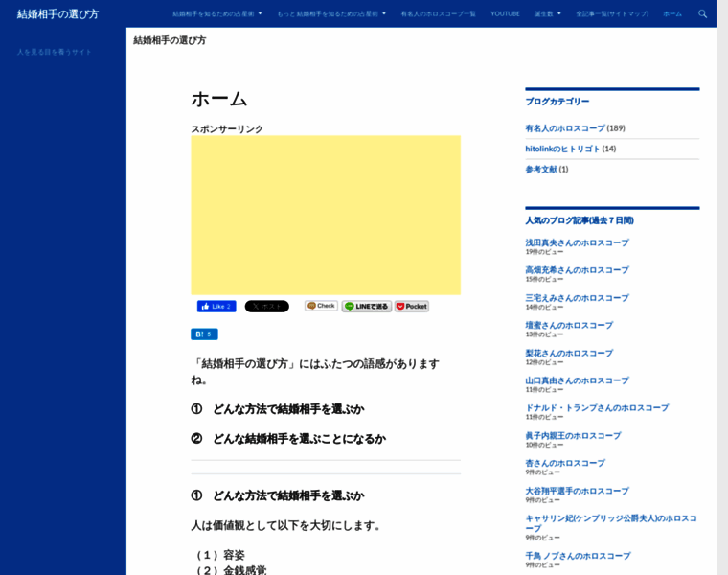Open 浅田真央さんのホロスコープ article
Image resolution: width=728 pixels, height=575 pixels.
point(577,242)
